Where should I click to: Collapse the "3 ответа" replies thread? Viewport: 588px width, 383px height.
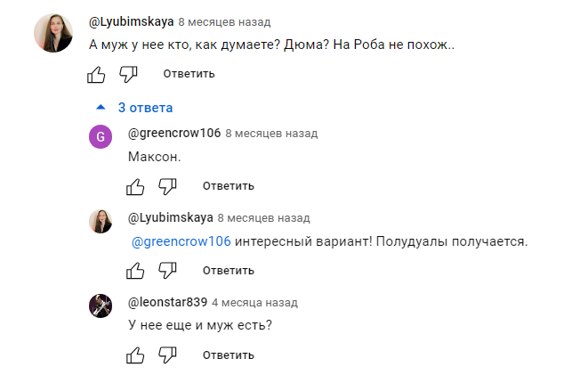pyautogui.click(x=135, y=108)
